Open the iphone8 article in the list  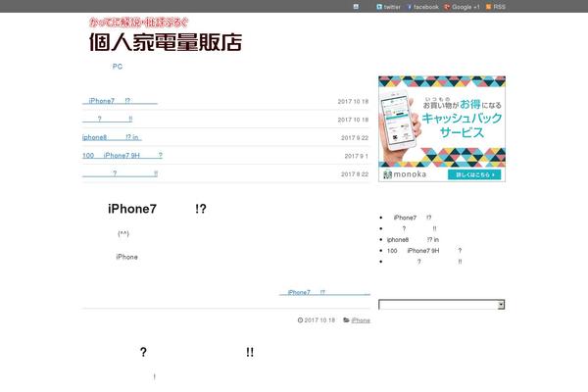point(112,137)
